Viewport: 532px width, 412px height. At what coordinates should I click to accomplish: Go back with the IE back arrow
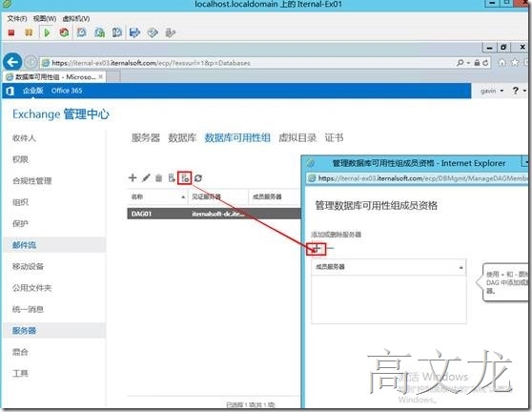12,62
